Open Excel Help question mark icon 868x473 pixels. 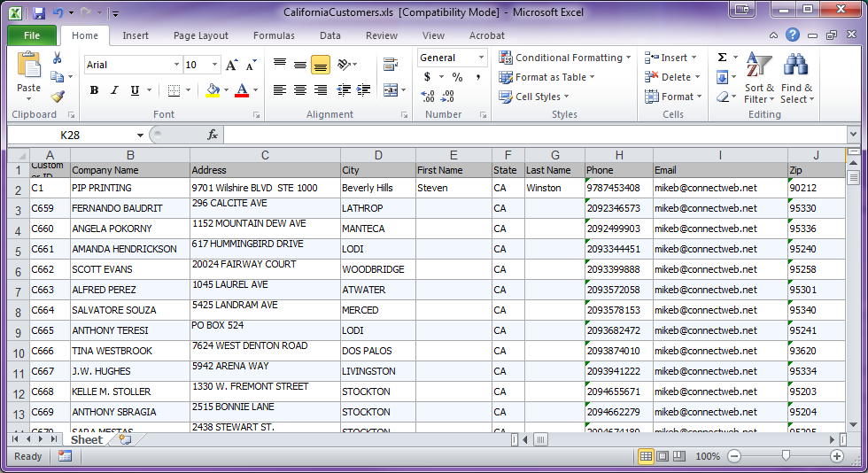click(x=793, y=35)
